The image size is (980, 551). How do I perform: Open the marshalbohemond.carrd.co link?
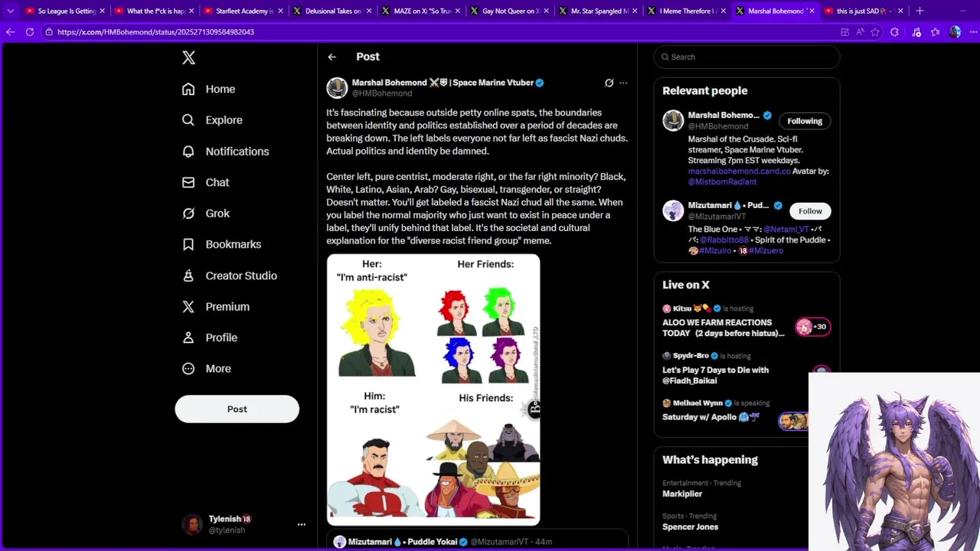[x=739, y=171]
